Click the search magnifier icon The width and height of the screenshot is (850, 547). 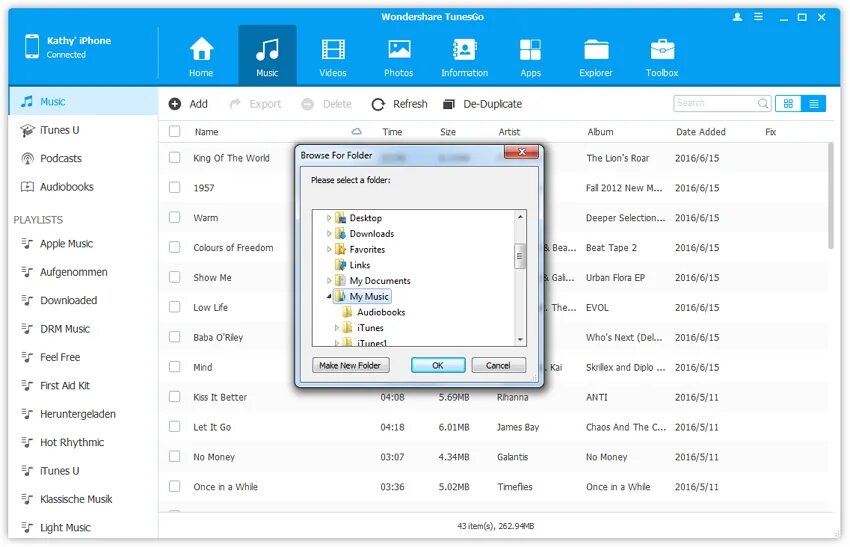[x=763, y=103]
